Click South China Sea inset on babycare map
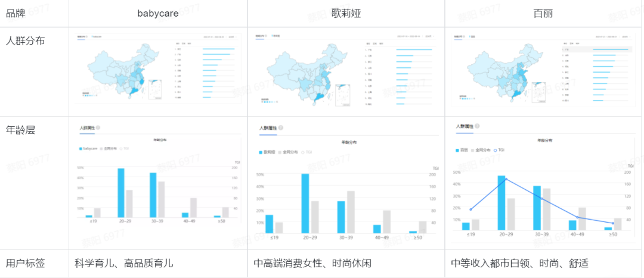The image size is (644, 278). pos(156,89)
